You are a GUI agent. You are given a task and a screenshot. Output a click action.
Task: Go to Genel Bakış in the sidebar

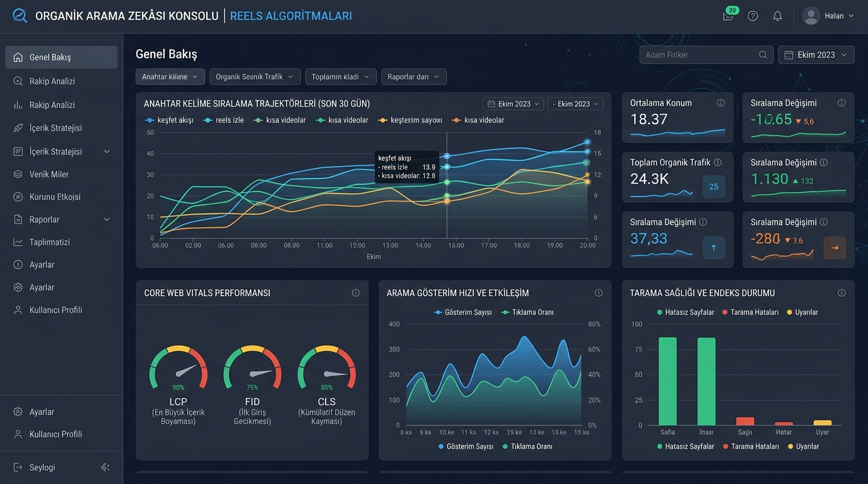coord(61,57)
